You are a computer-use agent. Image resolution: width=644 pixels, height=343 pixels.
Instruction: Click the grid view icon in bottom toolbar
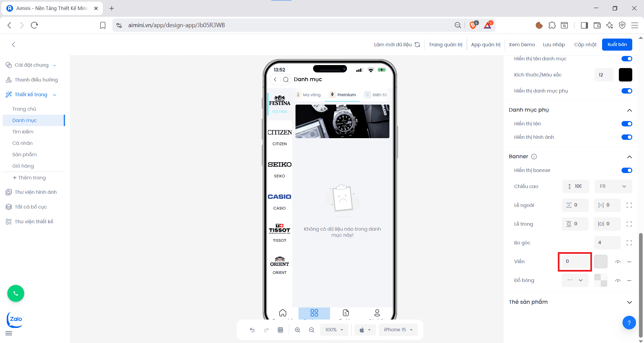tap(280, 330)
